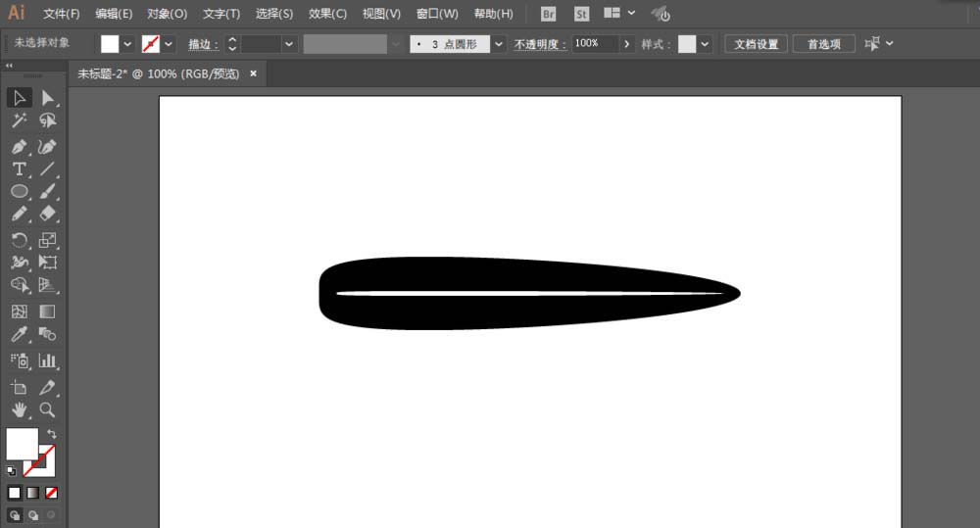Pick the Eyedropper tool
980x528 pixels.
click(x=19, y=335)
